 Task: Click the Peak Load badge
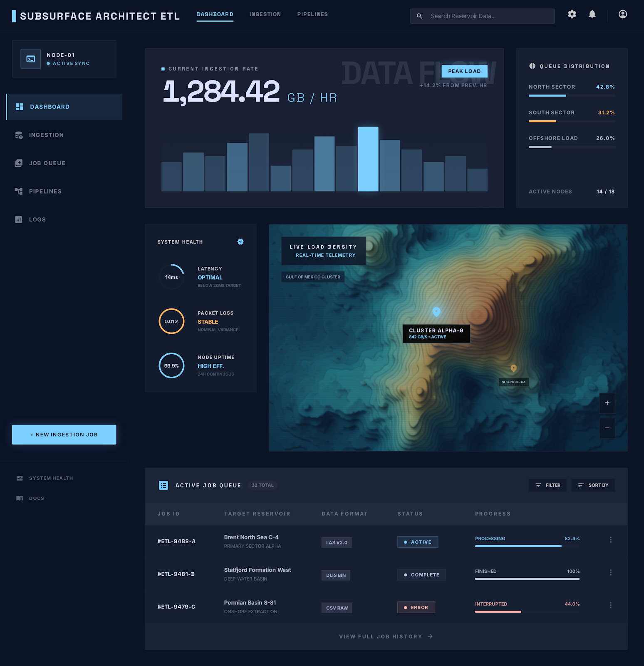coord(464,71)
